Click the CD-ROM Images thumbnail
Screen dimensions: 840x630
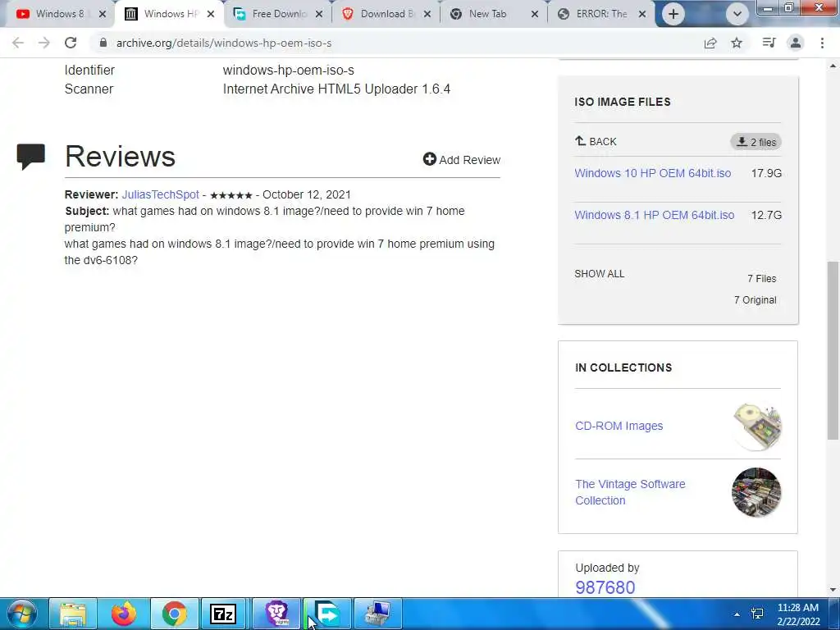(756, 427)
